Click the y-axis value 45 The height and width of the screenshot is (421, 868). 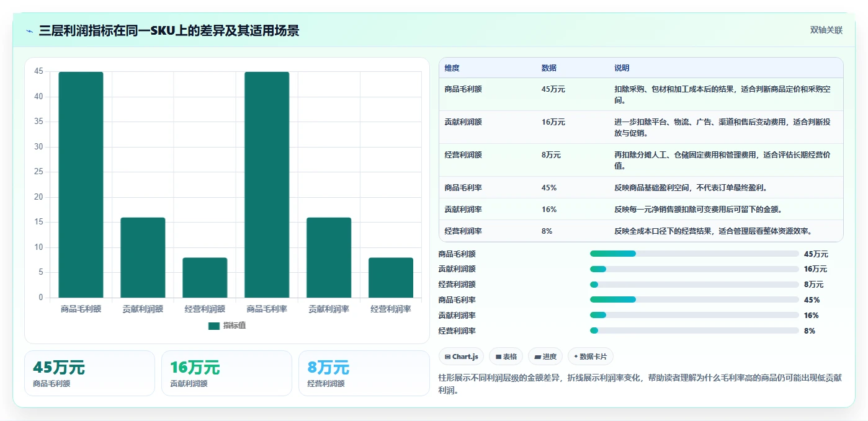pyautogui.click(x=38, y=71)
